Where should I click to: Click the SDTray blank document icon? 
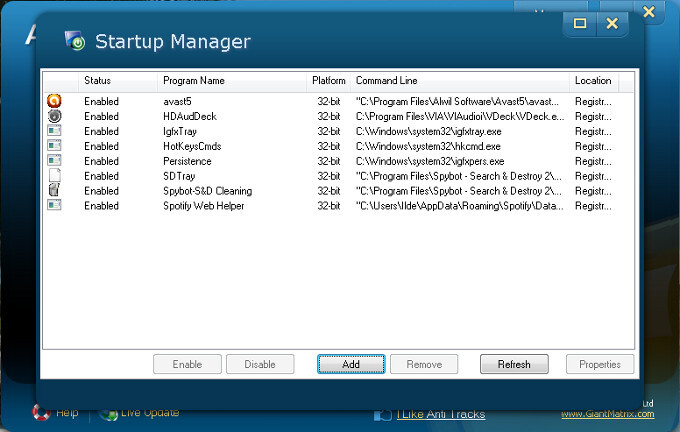pos(54,176)
